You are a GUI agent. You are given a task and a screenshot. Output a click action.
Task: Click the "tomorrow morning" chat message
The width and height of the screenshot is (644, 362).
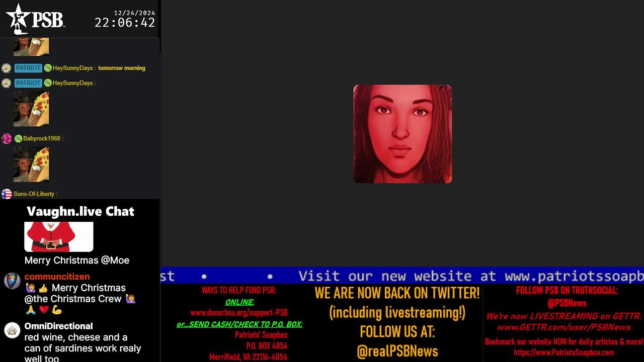(x=122, y=68)
